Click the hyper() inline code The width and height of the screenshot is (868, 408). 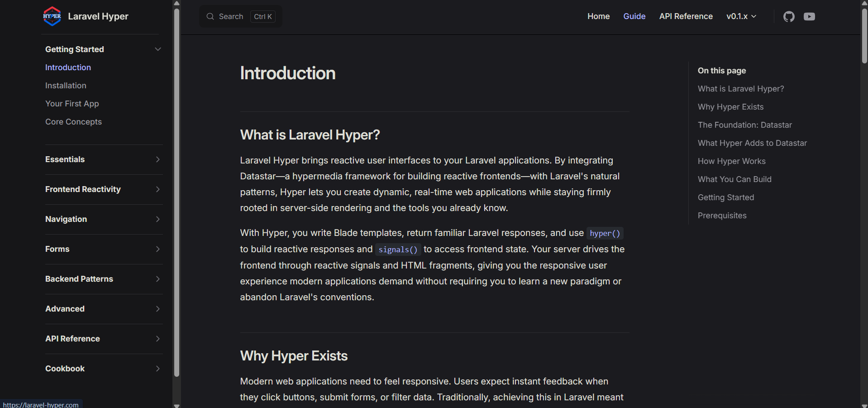pos(605,233)
